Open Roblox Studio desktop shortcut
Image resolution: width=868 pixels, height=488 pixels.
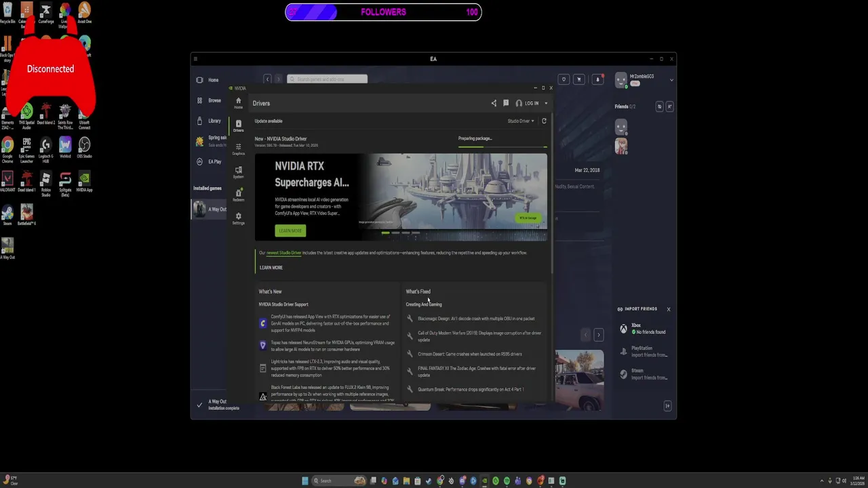45,184
